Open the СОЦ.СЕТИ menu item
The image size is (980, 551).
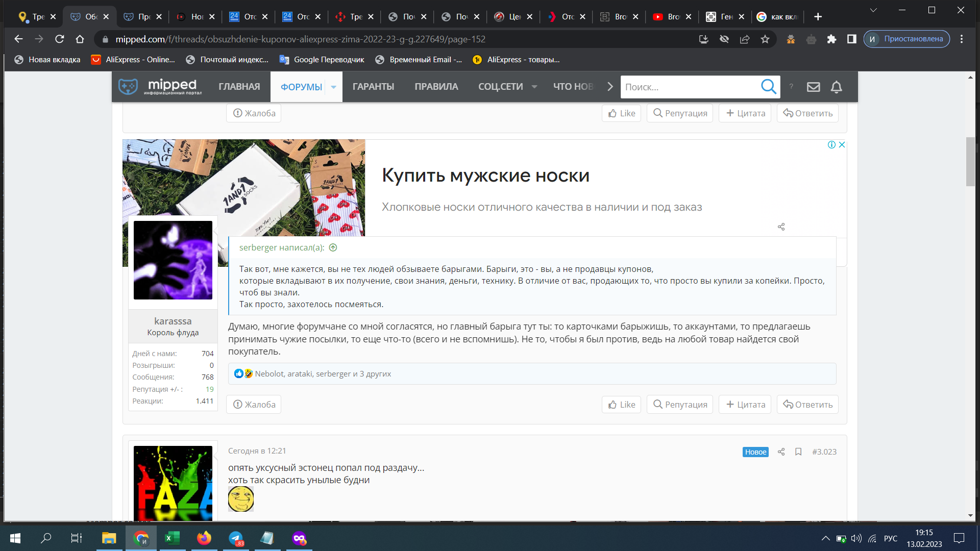(500, 87)
